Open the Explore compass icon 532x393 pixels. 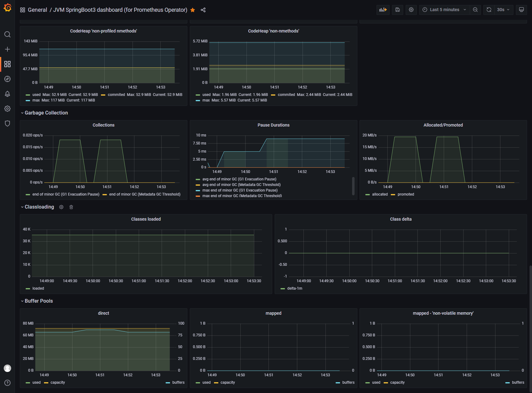pos(7,79)
